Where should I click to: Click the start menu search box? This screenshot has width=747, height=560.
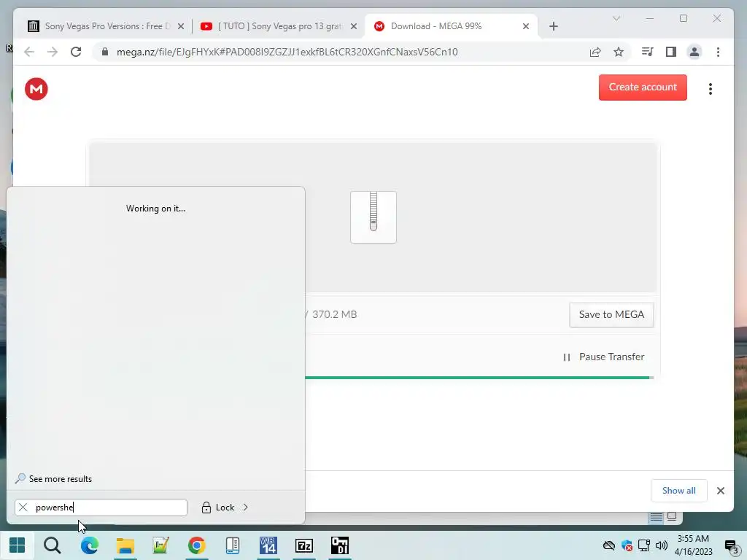pyautogui.click(x=101, y=507)
